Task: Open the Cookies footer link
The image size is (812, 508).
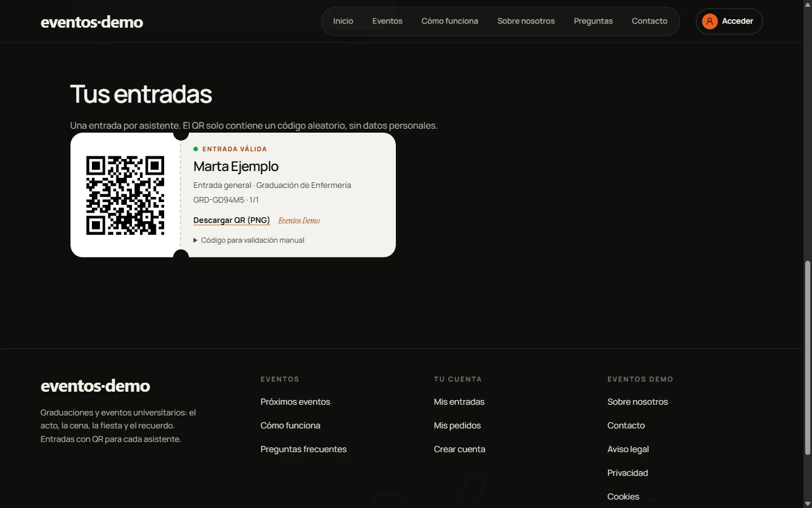Action: coord(623,497)
